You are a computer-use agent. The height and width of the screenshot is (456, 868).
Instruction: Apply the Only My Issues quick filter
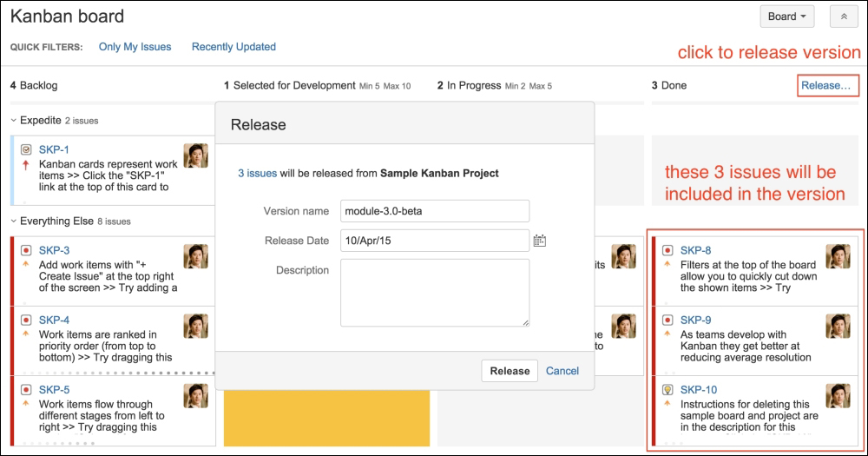(135, 47)
